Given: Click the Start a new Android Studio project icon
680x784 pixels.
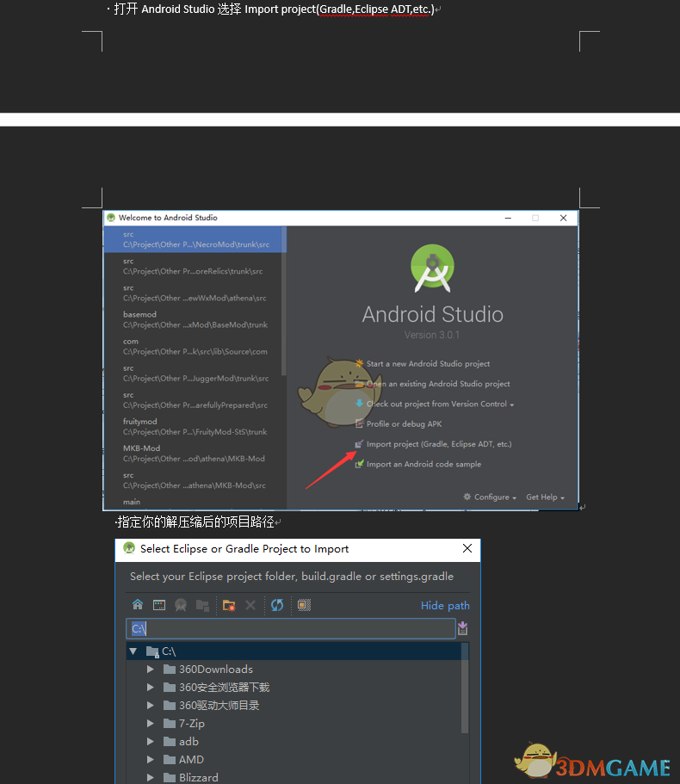Looking at the screenshot, I should click(359, 363).
